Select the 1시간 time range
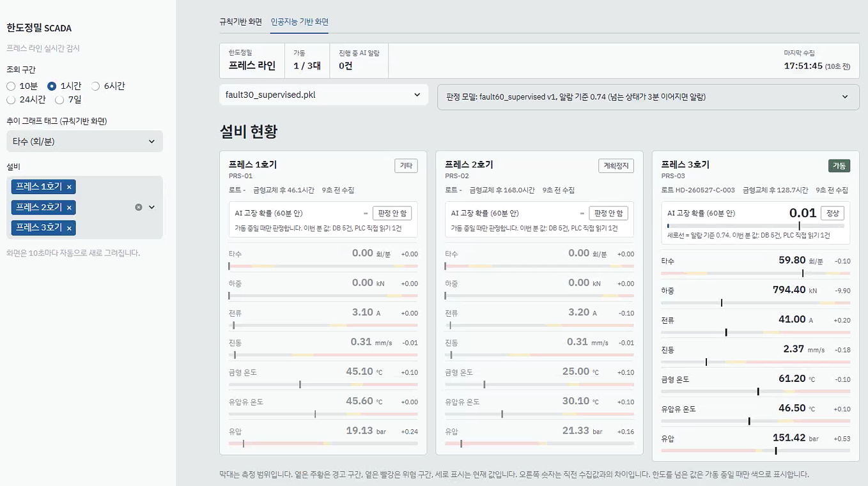The height and width of the screenshot is (486, 868). point(64,86)
